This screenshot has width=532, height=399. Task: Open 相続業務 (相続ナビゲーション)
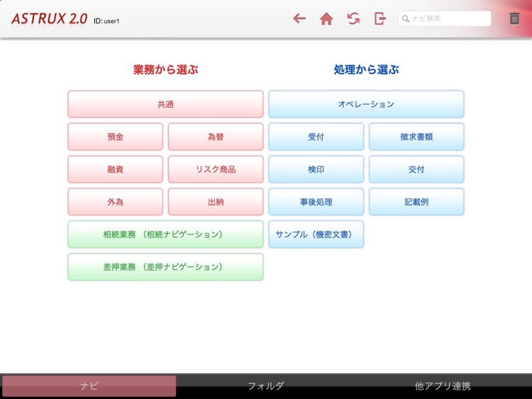click(x=165, y=235)
